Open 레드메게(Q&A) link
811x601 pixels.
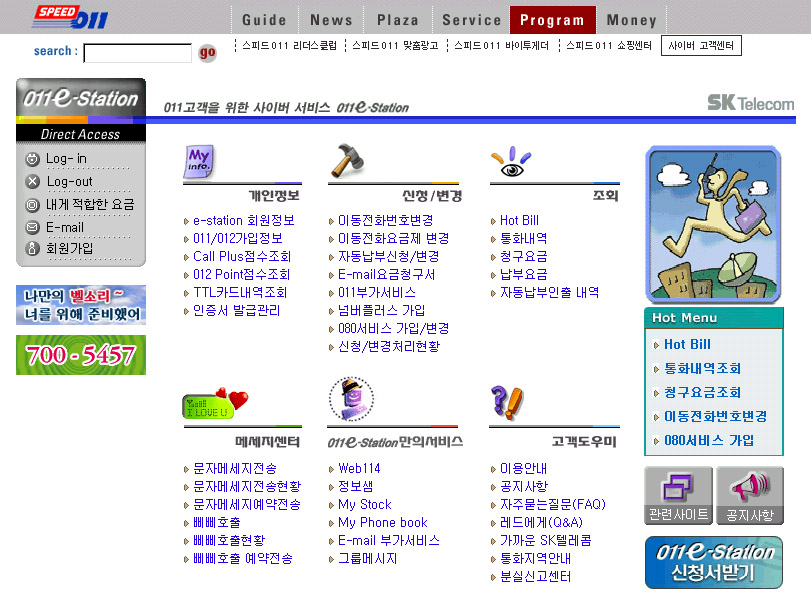pos(541,522)
